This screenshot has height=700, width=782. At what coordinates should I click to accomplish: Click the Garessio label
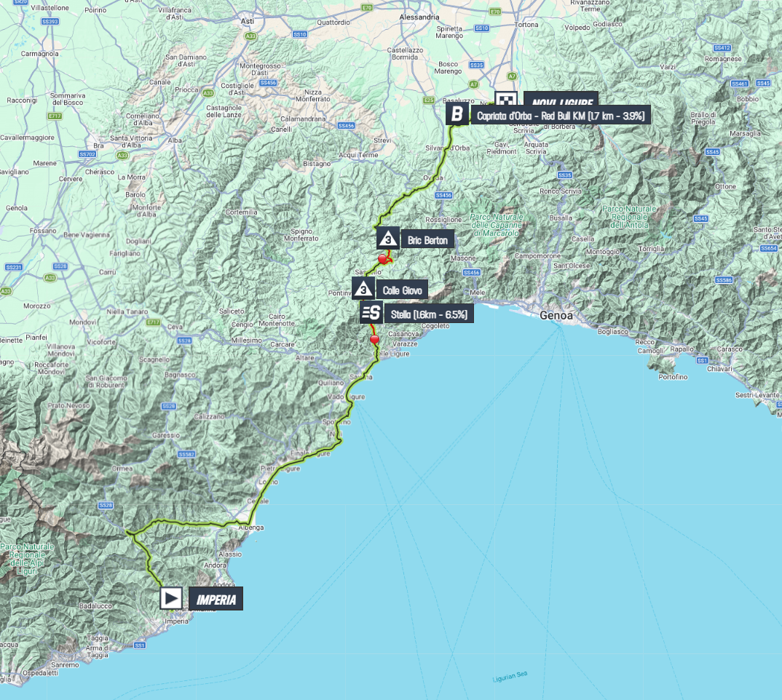pyautogui.click(x=166, y=435)
